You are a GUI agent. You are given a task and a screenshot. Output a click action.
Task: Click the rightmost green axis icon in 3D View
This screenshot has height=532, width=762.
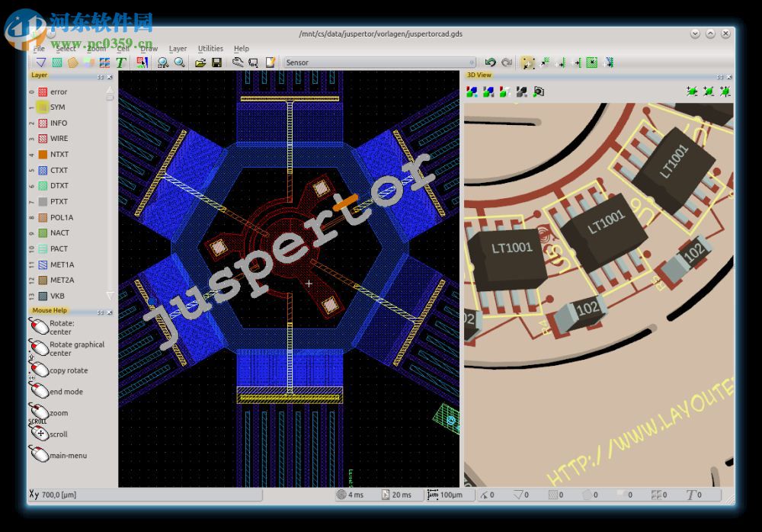pos(725,91)
